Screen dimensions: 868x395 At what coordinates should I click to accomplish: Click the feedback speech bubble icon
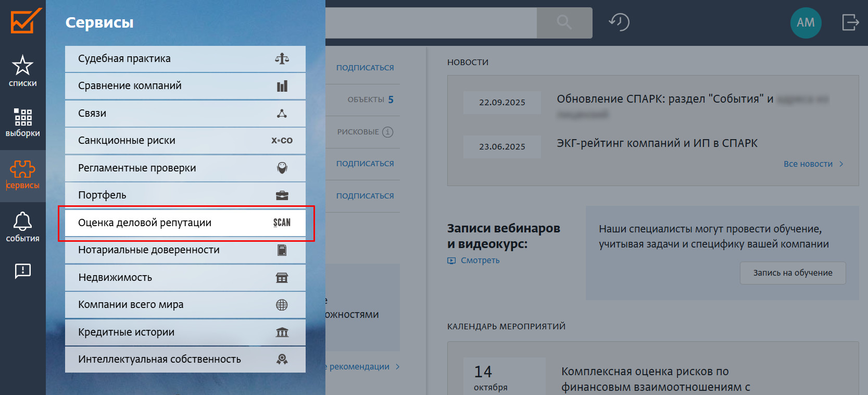[22, 271]
